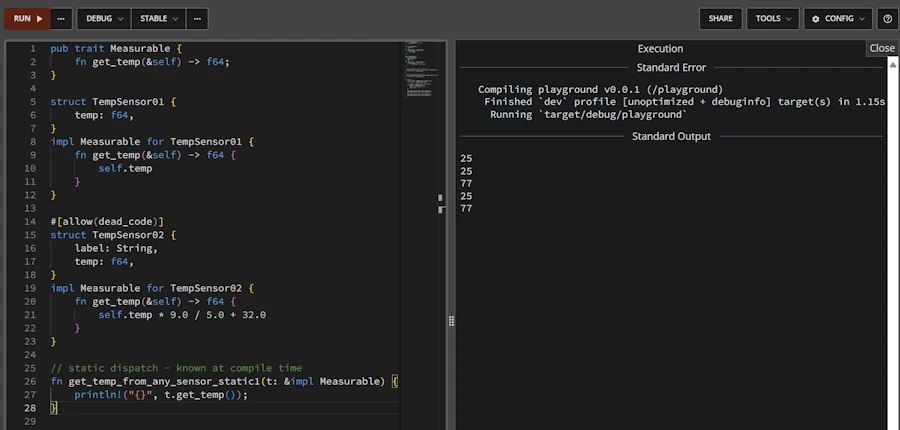This screenshot has height=430, width=900.
Task: Click line 1 'pub trait Measurable'
Action: click(116, 49)
